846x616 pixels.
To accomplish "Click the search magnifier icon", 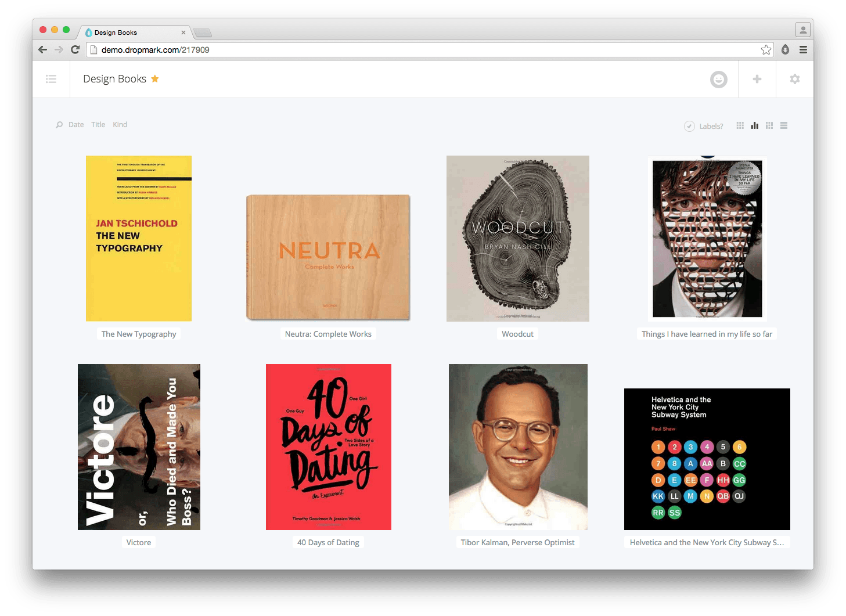I will click(x=59, y=125).
